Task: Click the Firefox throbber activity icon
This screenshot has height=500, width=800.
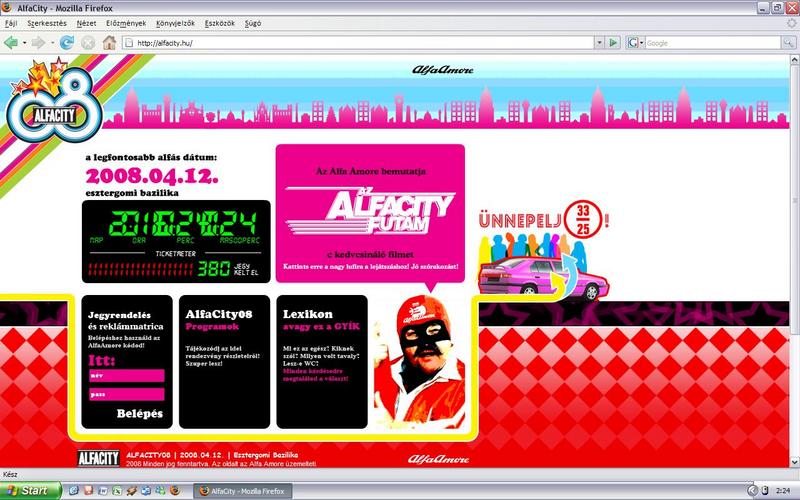Action: pos(791,23)
